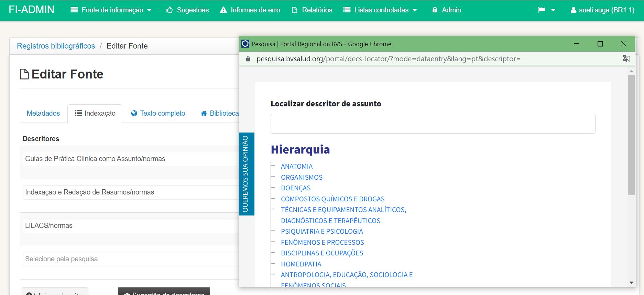Open Sugestões in the top navbar
This screenshot has height=295, width=644.
(187, 10)
